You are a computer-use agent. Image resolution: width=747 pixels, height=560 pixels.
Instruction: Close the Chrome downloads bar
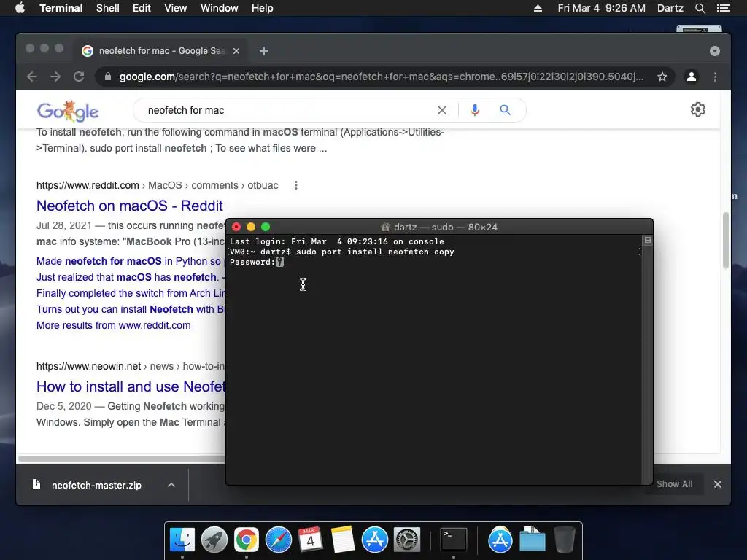tap(718, 484)
